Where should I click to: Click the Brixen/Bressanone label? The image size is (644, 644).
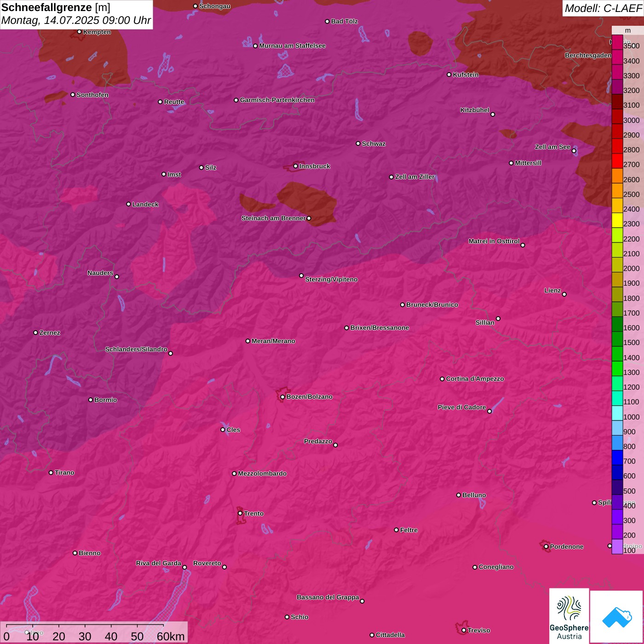coord(379,328)
